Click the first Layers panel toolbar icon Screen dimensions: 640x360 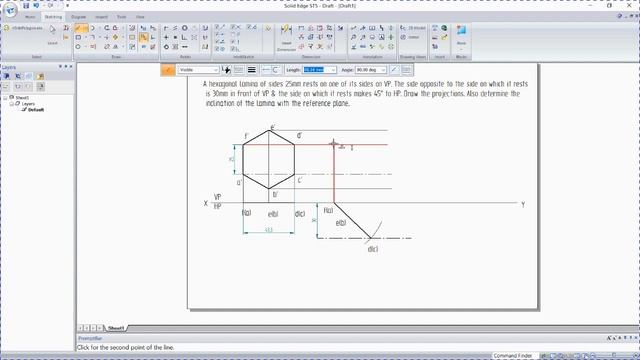(7, 76)
